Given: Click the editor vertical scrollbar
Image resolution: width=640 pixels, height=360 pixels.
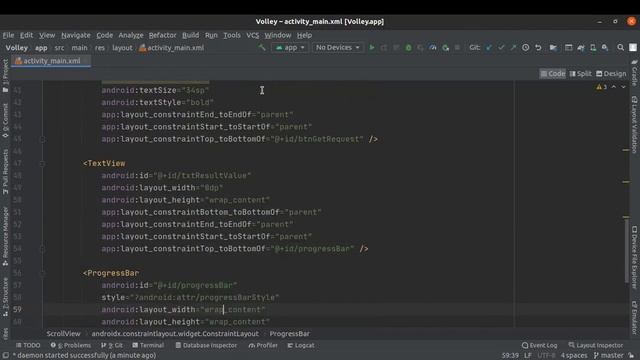Looking at the screenshot, I should 626,250.
